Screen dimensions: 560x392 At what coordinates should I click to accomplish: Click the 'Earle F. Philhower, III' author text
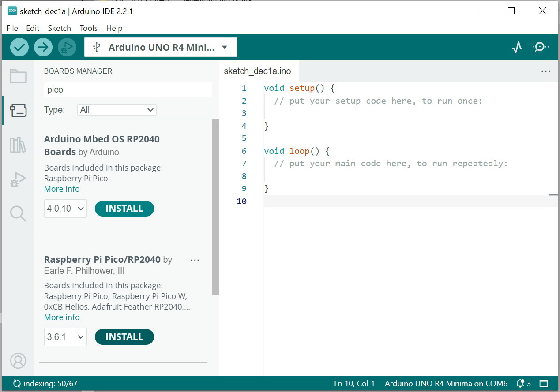[84, 271]
